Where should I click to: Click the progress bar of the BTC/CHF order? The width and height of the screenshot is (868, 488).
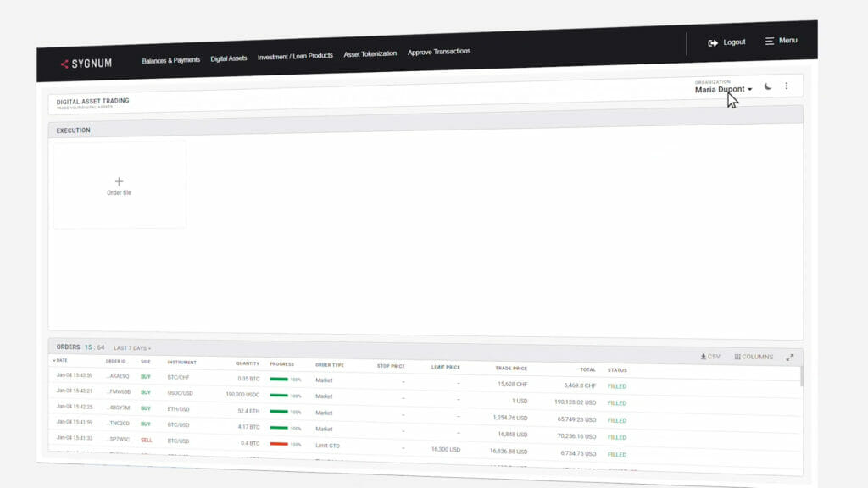[x=278, y=379]
